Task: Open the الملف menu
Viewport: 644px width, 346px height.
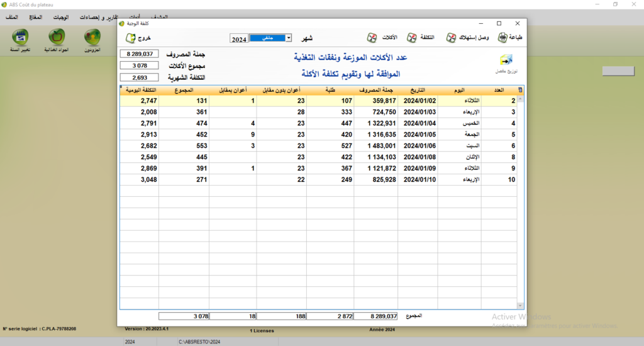Action: point(12,17)
